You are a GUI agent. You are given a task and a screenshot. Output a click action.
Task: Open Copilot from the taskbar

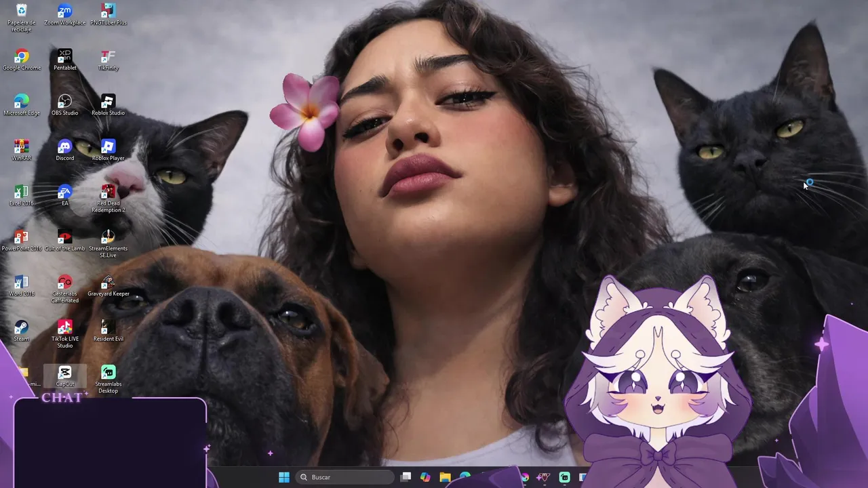click(425, 477)
